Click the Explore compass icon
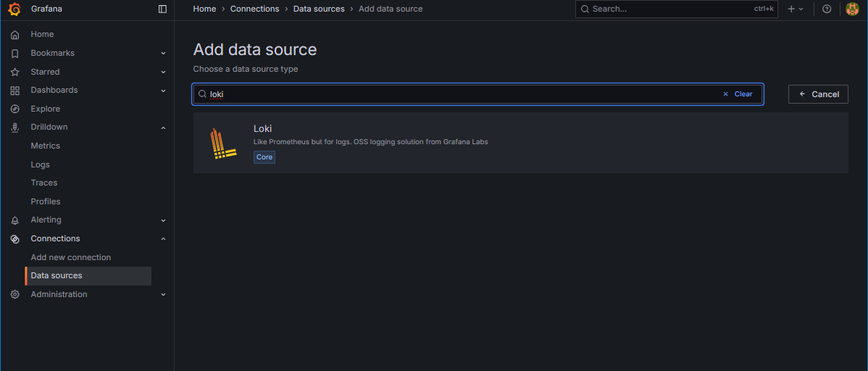 pos(14,109)
